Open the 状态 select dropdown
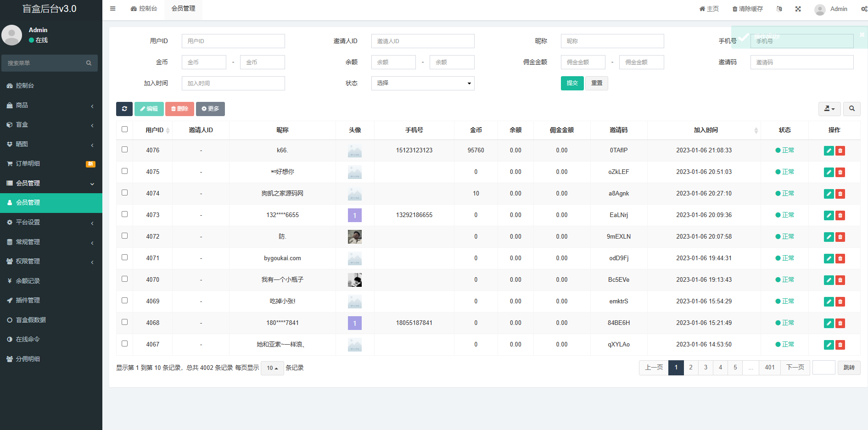The image size is (868, 430). pos(422,83)
